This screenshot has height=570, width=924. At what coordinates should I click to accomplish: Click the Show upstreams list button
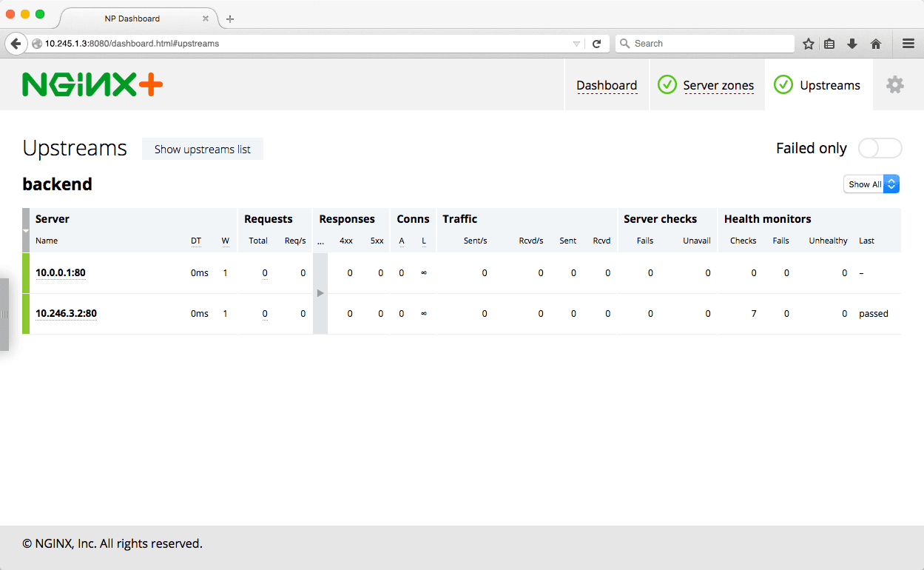(x=202, y=149)
